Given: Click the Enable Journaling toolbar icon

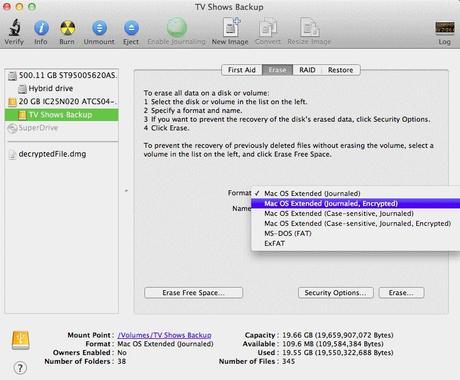Looking at the screenshot, I should point(176,27).
